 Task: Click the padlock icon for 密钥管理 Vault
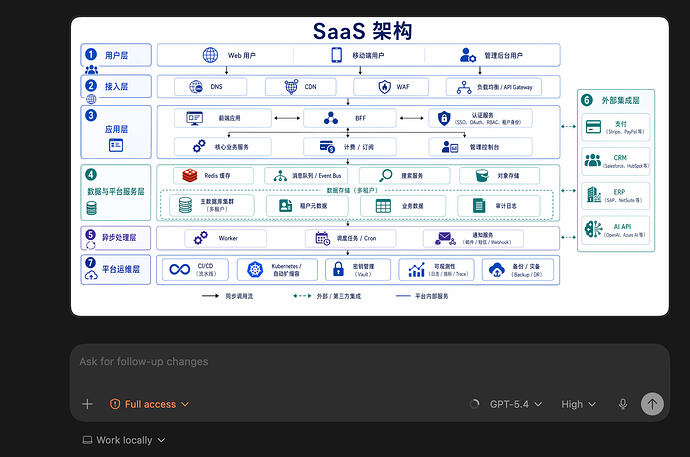(338, 269)
